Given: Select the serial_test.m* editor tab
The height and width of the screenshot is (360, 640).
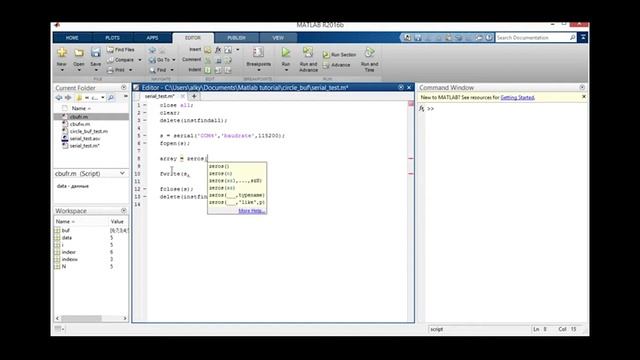Looking at the screenshot, I should 160,96.
